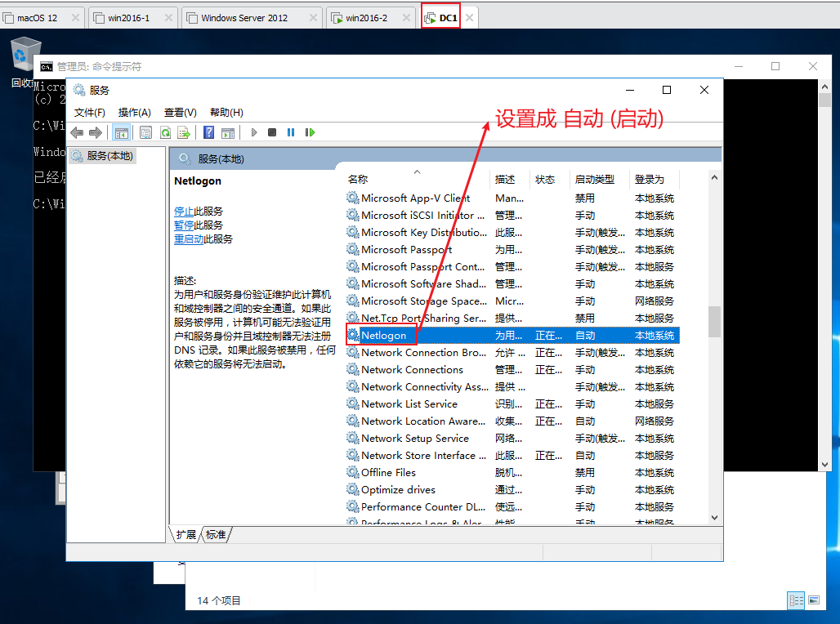This screenshot has width=840, height=624.
Task: Open the Properties toolbar icon
Action: point(145,132)
